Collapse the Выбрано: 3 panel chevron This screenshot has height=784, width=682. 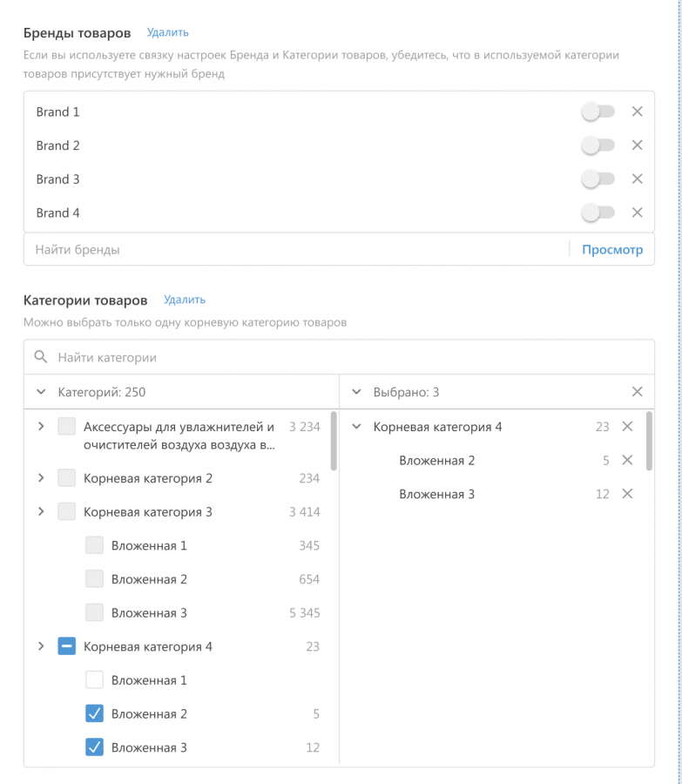tap(356, 392)
